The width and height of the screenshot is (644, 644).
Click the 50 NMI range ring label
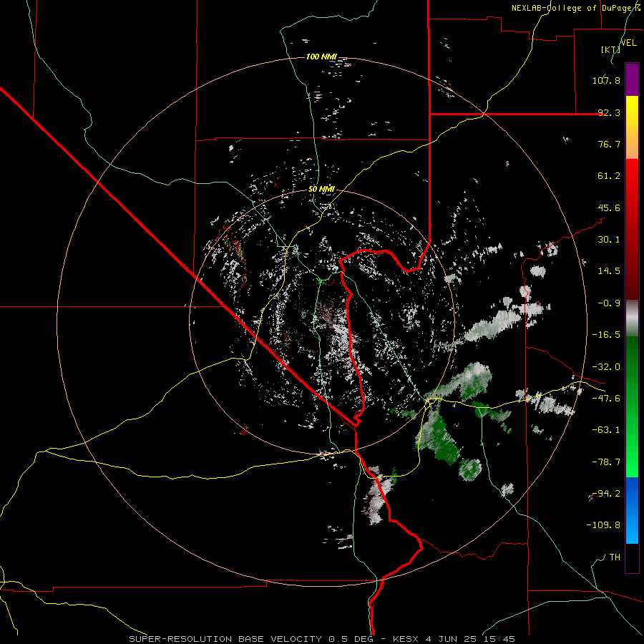point(321,190)
